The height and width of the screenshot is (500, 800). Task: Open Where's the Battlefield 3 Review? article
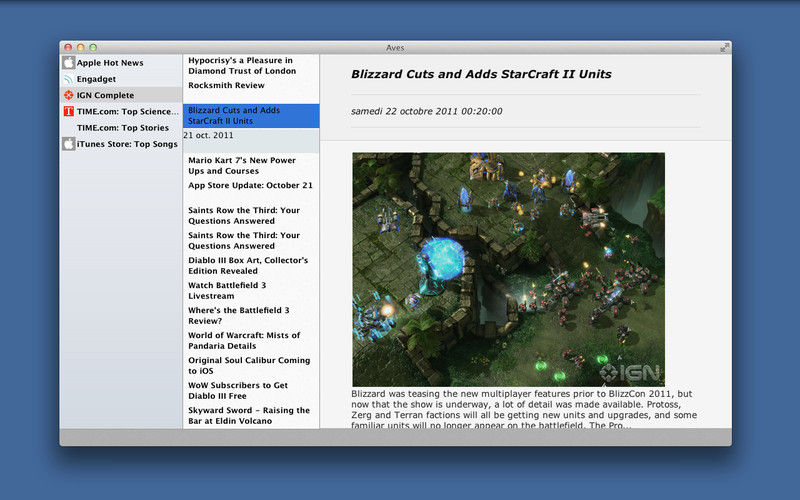tap(251, 316)
